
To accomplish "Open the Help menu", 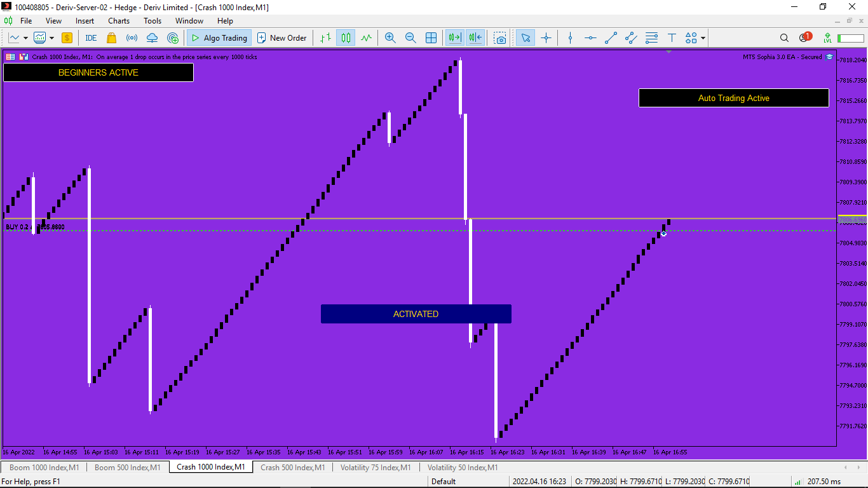I will click(x=225, y=21).
